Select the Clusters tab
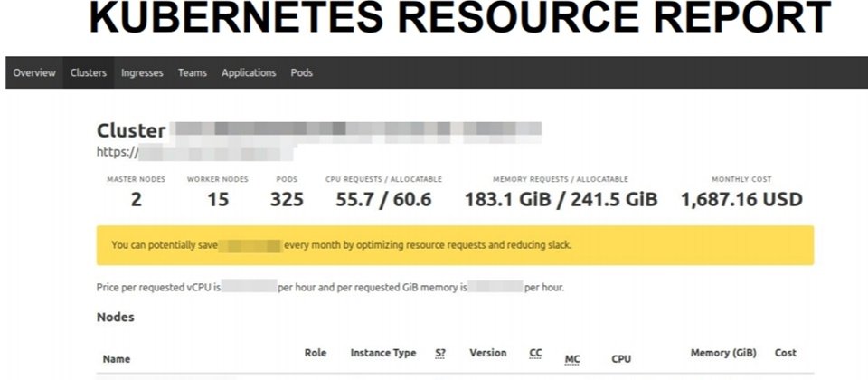The width and height of the screenshot is (868, 380). [x=88, y=72]
